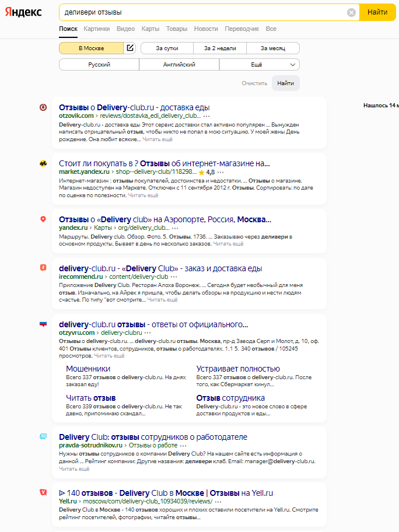Click the market.yandex.ru domain link
Screen dimensions: 399x532
[x=84, y=171]
